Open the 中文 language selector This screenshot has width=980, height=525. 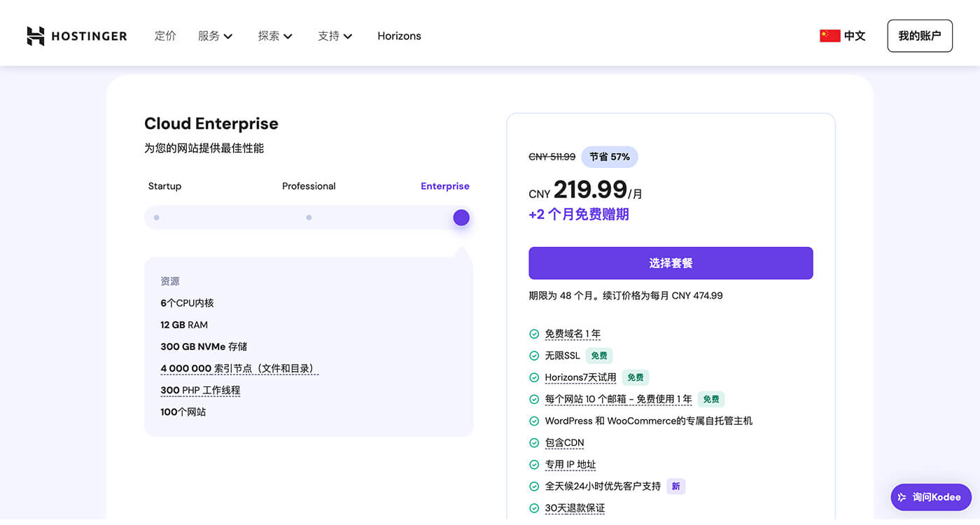pos(843,36)
